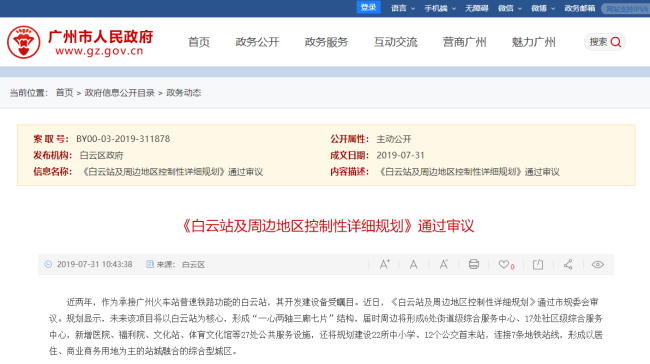The width and height of the screenshot is (650, 364).
Task: Increase font size with the A+ icon
Action: 384,265
